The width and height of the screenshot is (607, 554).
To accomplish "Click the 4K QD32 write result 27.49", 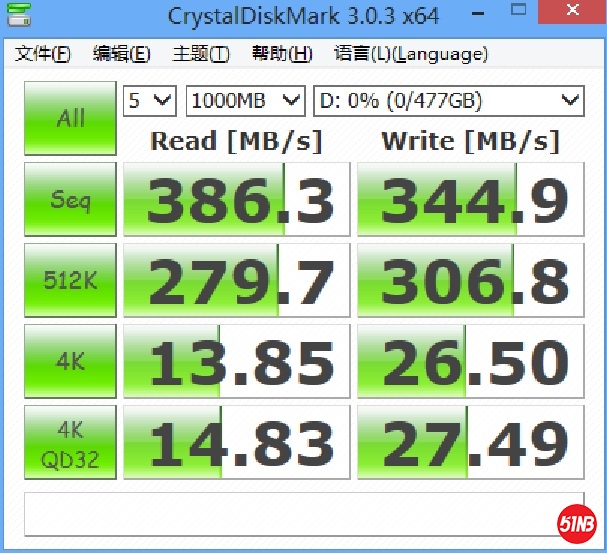I will click(x=471, y=442).
